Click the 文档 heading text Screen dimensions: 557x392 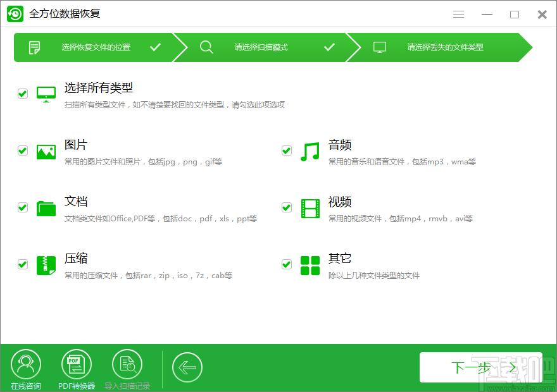(x=76, y=202)
